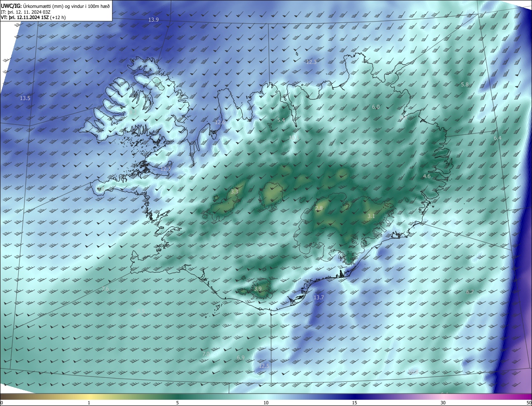This screenshot has width=532, height=406.
Task: Click the 6.7 value label
Action: [470, 292]
